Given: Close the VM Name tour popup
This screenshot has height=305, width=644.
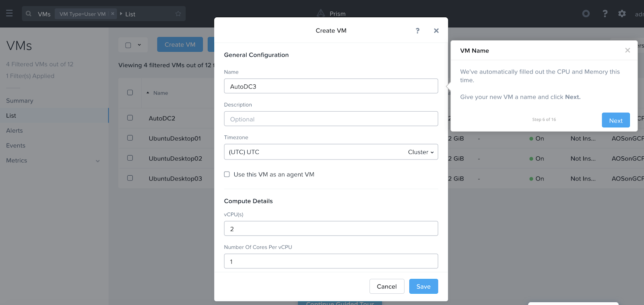Looking at the screenshot, I should (x=627, y=50).
